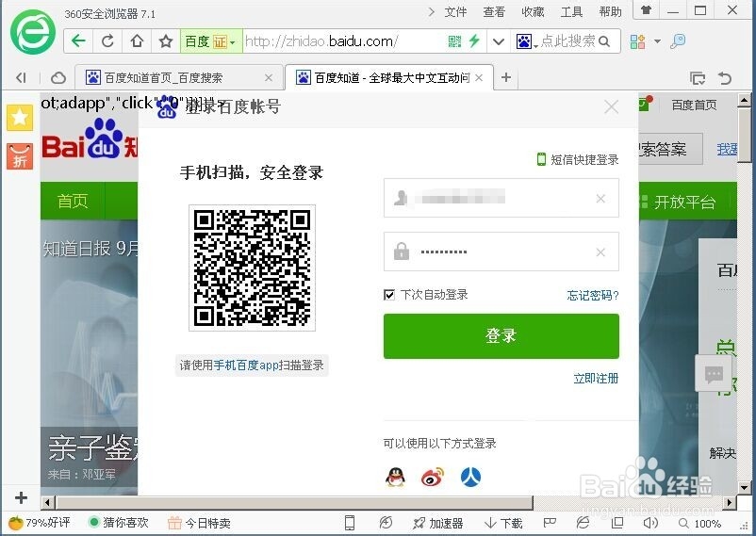Click the 首页 navigation tab
Viewport: 756px width, 536px height.
coord(73,201)
